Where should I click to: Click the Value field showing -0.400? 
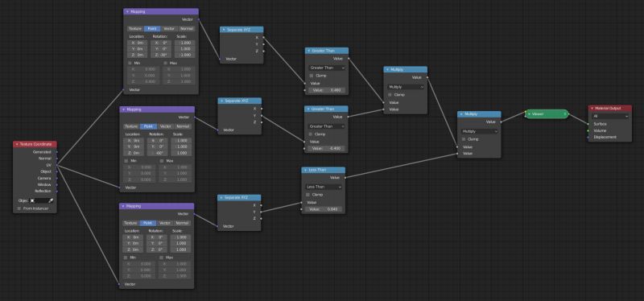click(x=327, y=149)
